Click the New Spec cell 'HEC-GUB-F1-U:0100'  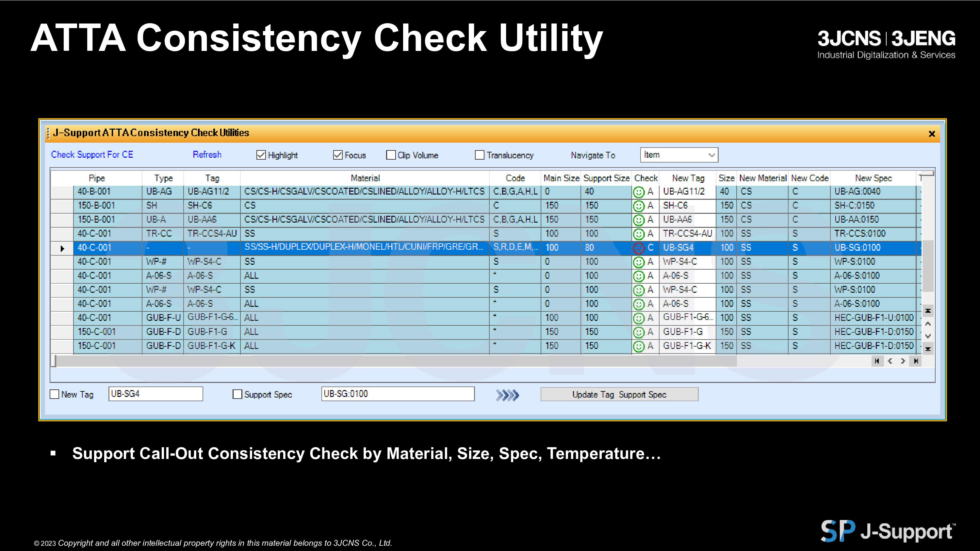(x=873, y=318)
